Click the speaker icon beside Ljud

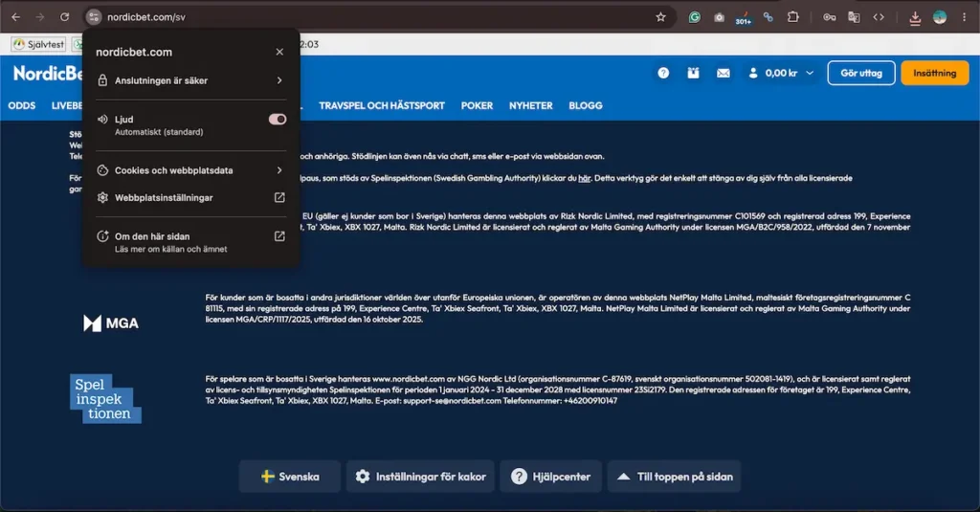(x=102, y=120)
